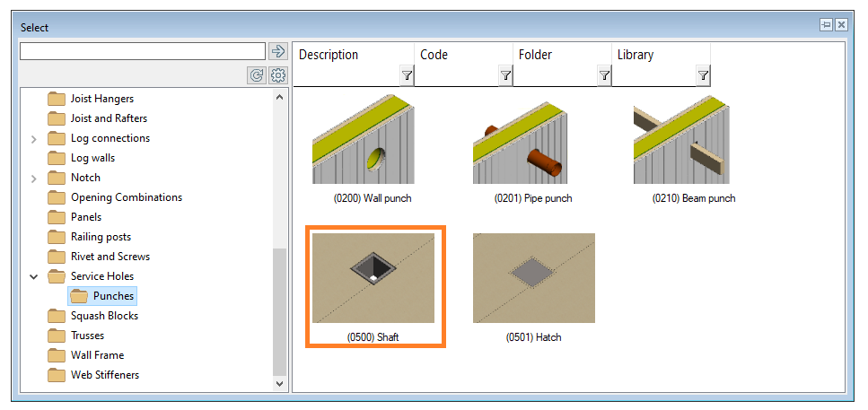
Task: Select Joist and Rafters in tree
Action: click(109, 118)
